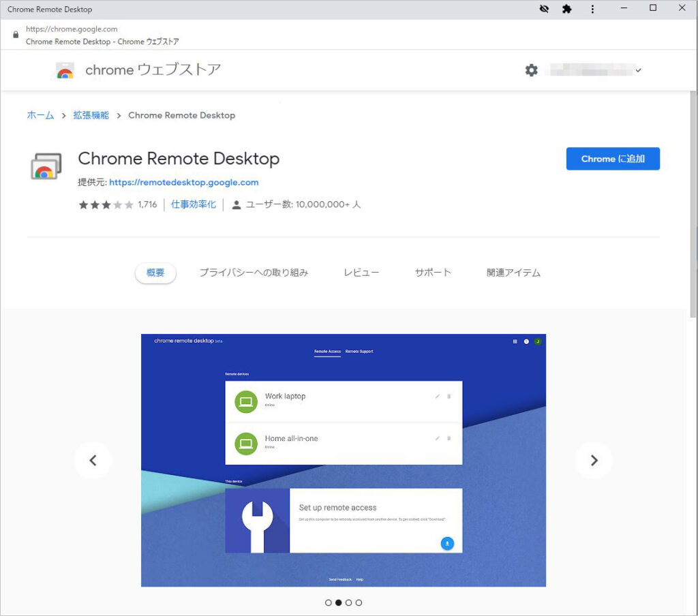Open the remotedesktop.google.com provider link
Image resolution: width=698 pixels, height=616 pixels.
tap(184, 182)
